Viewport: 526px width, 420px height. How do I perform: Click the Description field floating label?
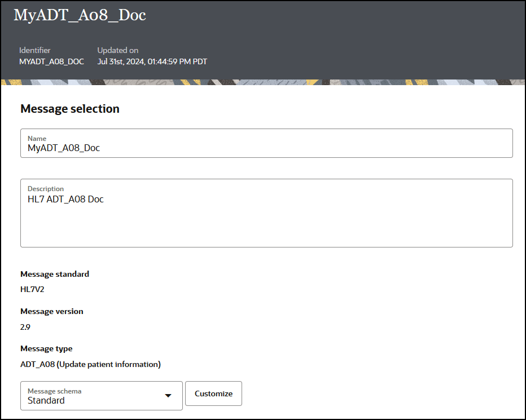pyautogui.click(x=46, y=188)
